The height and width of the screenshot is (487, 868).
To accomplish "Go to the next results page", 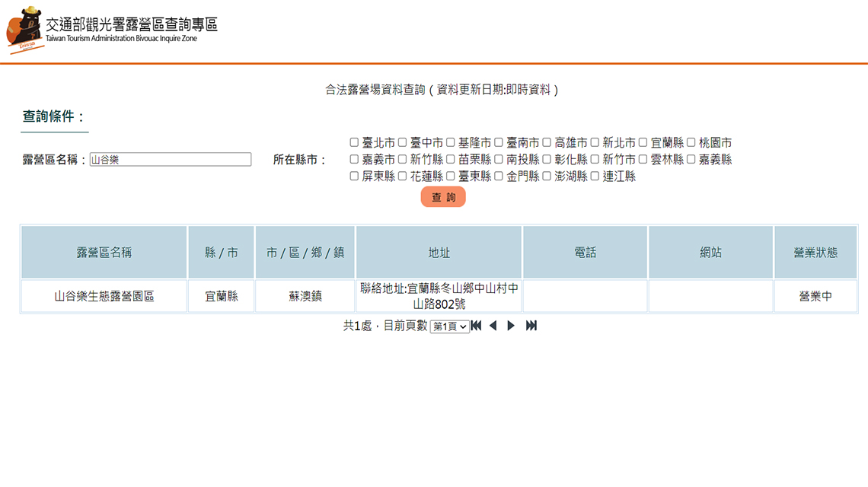I will [x=511, y=326].
